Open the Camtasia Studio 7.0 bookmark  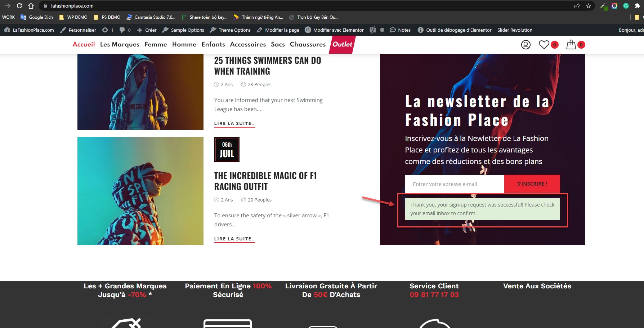coord(151,17)
